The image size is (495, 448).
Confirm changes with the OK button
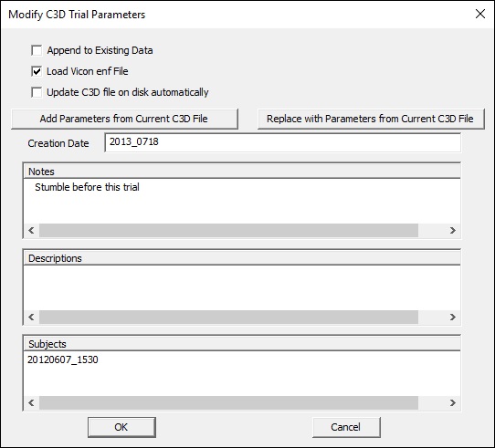coord(121,427)
